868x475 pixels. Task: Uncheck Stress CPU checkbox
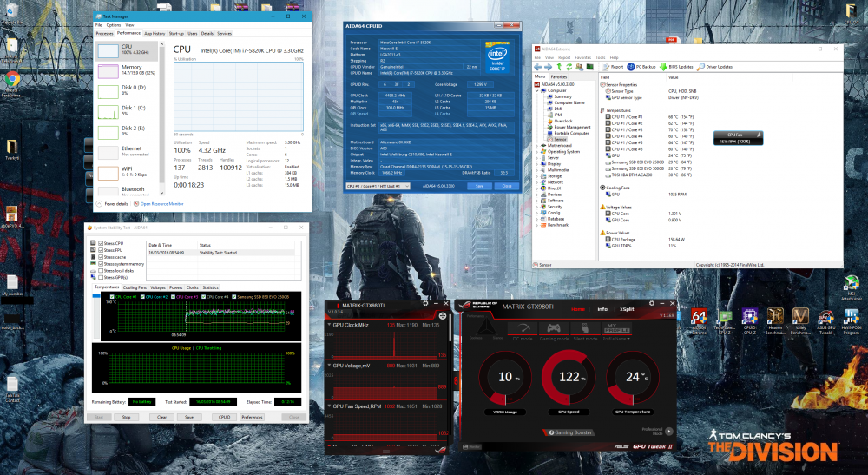(101, 244)
